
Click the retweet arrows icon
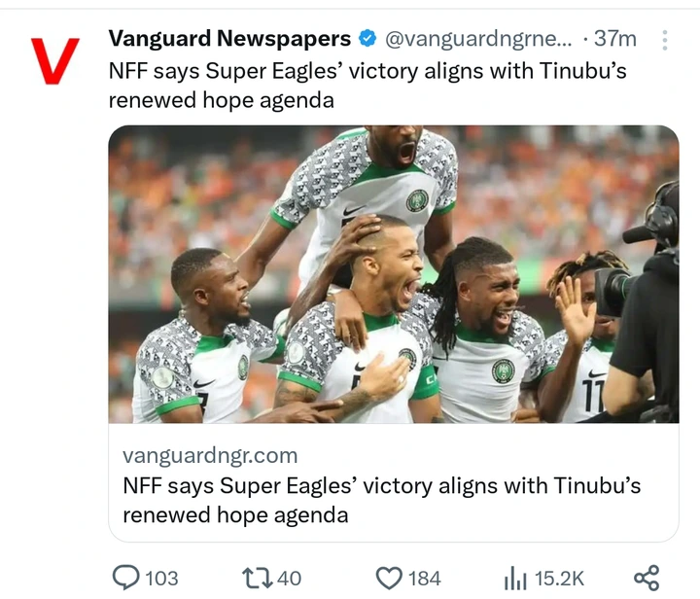(257, 578)
